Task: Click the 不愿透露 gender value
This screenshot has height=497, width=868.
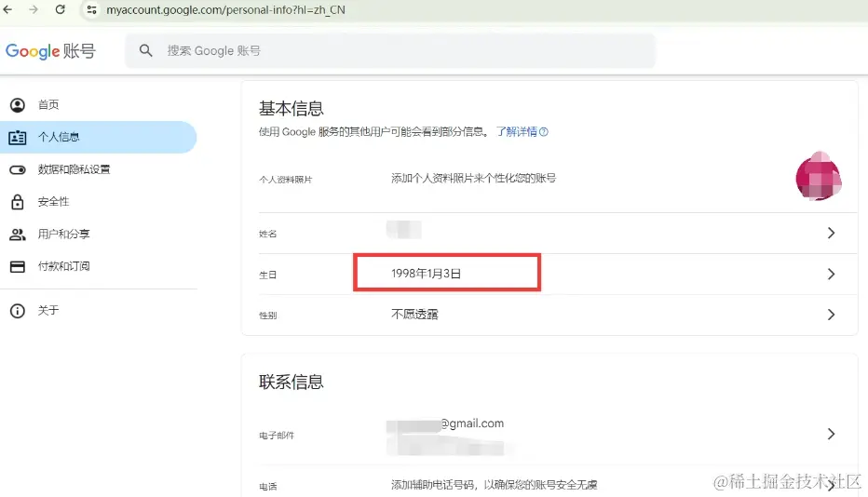Action: tap(414, 315)
